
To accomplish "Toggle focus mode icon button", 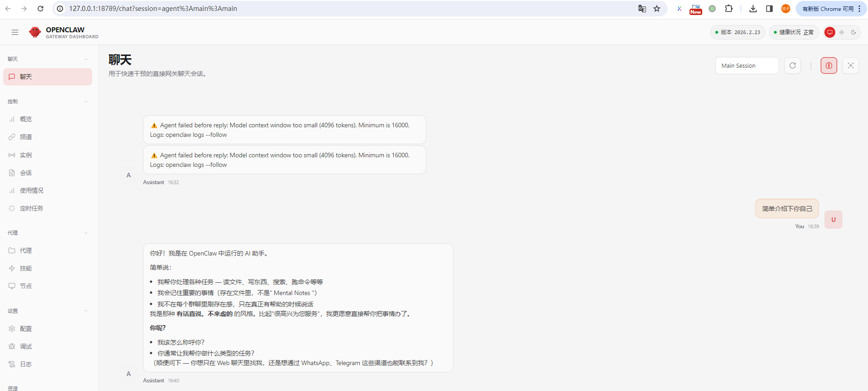I will pyautogui.click(x=851, y=65).
